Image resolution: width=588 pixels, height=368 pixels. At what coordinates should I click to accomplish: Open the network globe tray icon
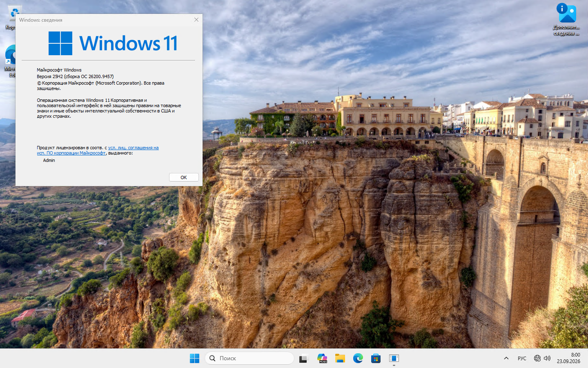537,358
